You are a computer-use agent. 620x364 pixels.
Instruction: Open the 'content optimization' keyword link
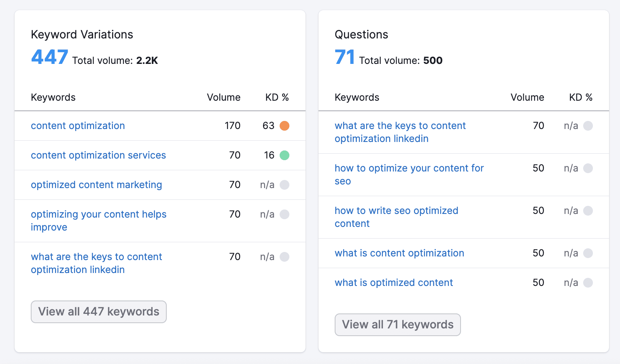coord(78,126)
